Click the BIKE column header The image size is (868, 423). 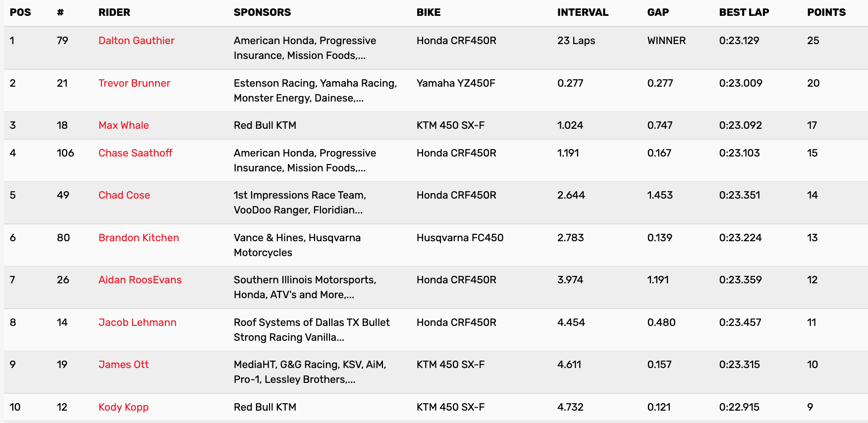(x=428, y=12)
